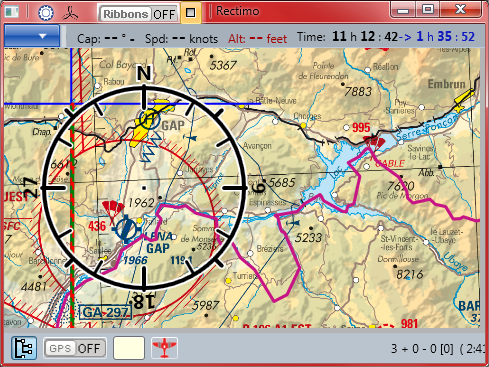Open the blue gear settings icon
This screenshot has height=367, width=489.
pos(46,13)
